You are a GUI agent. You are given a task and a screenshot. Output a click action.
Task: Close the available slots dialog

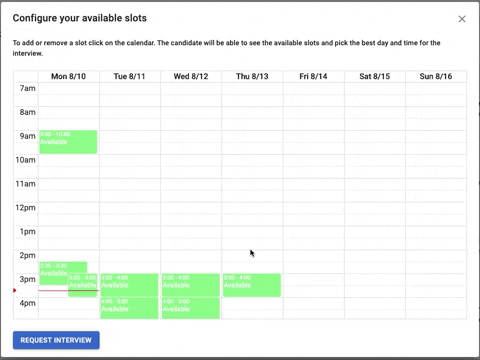(x=462, y=19)
